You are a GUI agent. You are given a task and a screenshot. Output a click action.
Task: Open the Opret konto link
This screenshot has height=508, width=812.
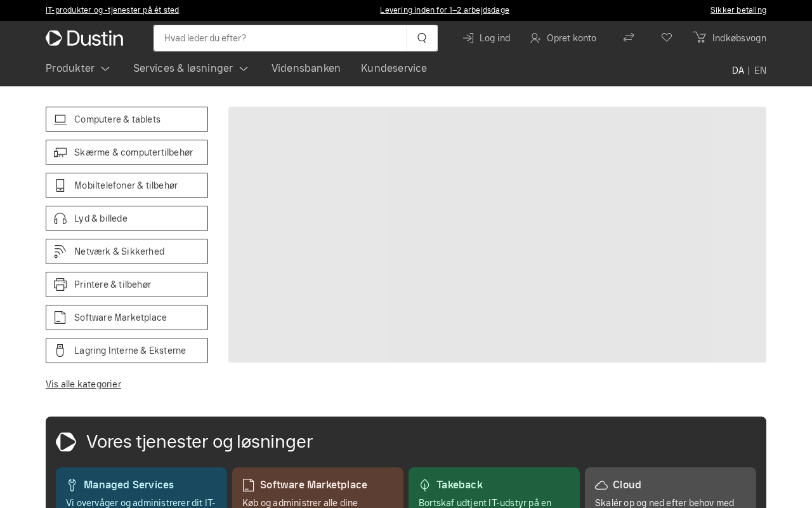(563, 38)
